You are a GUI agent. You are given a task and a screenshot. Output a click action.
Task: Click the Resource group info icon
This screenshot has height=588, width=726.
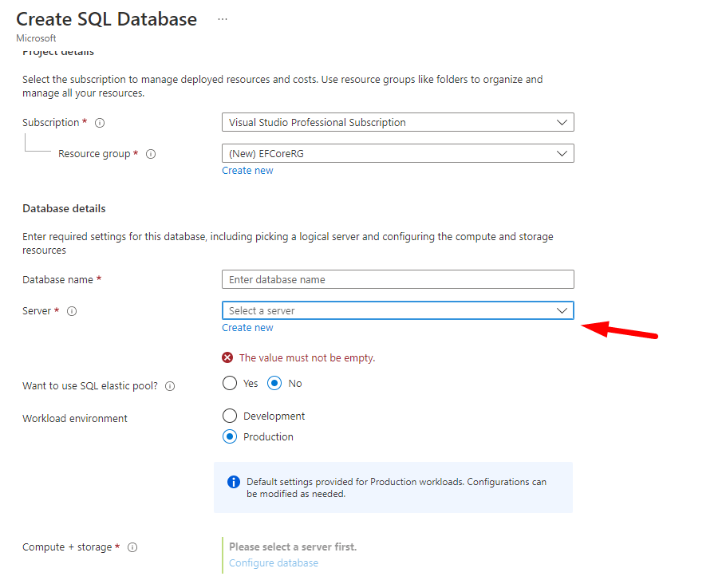tap(151, 154)
